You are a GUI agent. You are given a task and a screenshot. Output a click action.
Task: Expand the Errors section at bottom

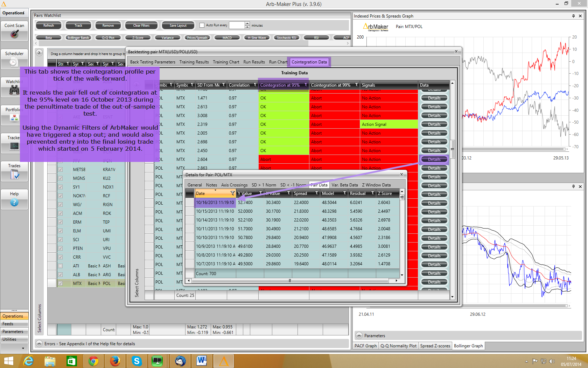[x=39, y=343]
